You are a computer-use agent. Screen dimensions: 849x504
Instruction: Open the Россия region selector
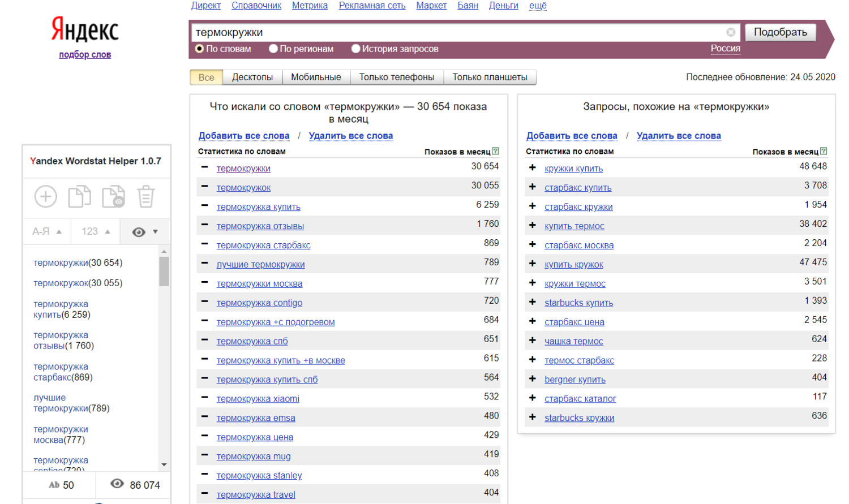(725, 49)
